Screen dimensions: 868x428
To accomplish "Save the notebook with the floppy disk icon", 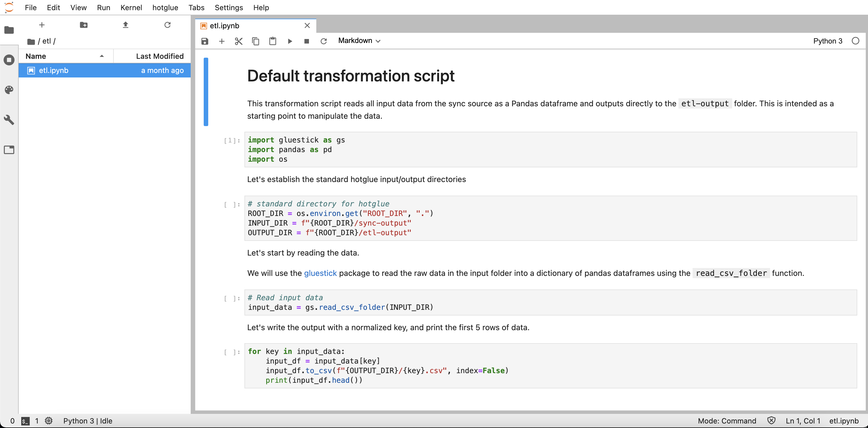I will [x=205, y=41].
